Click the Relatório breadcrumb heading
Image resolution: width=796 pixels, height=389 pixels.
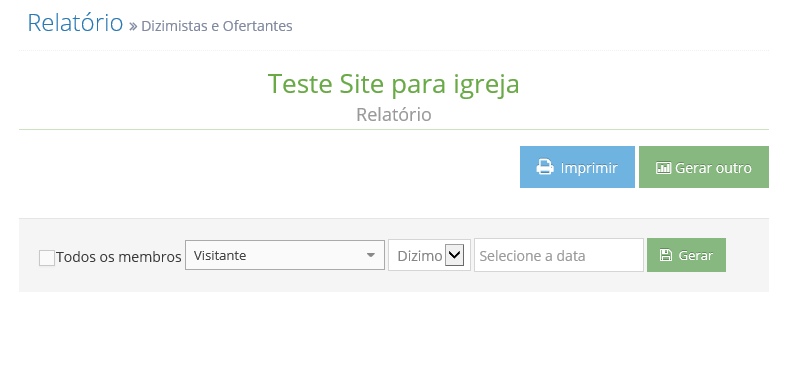tap(75, 22)
